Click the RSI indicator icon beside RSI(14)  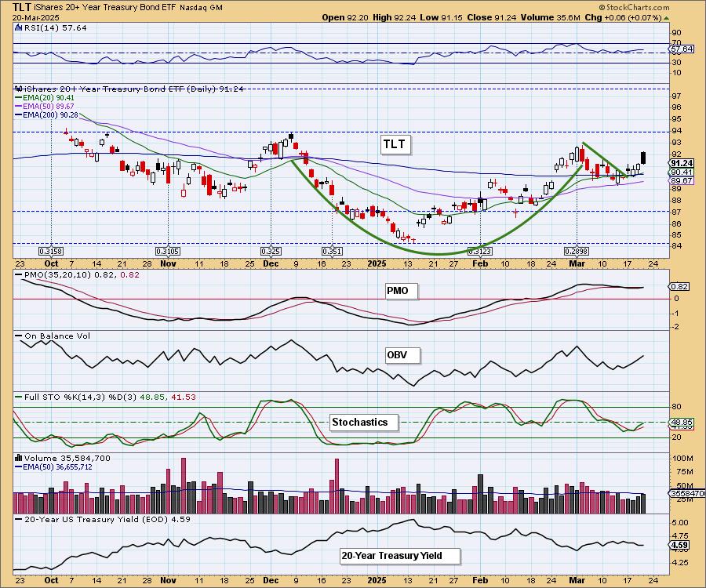(18, 28)
